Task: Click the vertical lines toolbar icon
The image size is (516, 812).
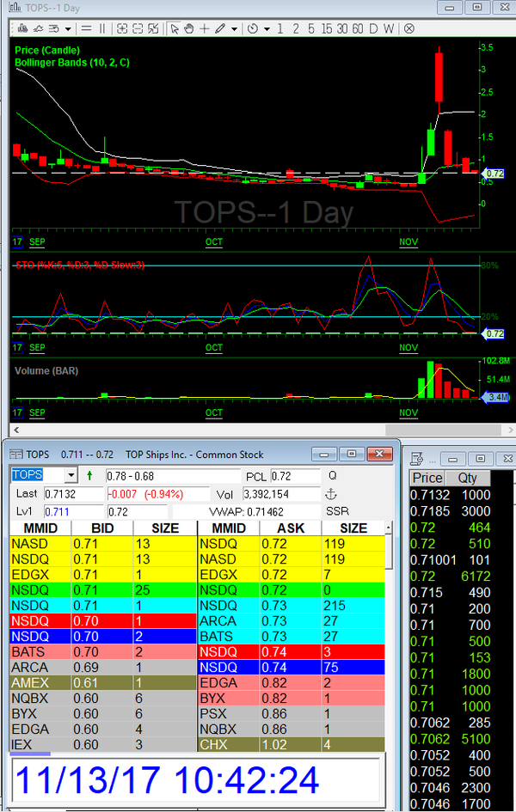Action: click(101, 28)
